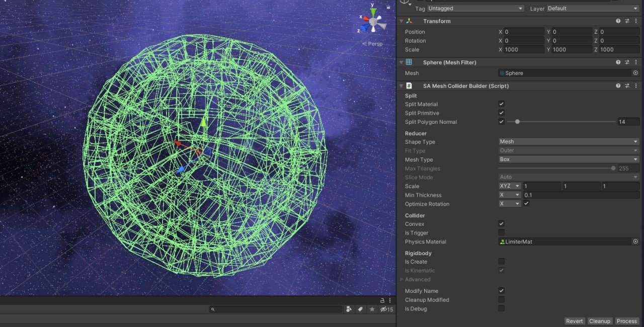Open Physics Material object picker circle
The height and width of the screenshot is (327, 644).
tap(635, 242)
